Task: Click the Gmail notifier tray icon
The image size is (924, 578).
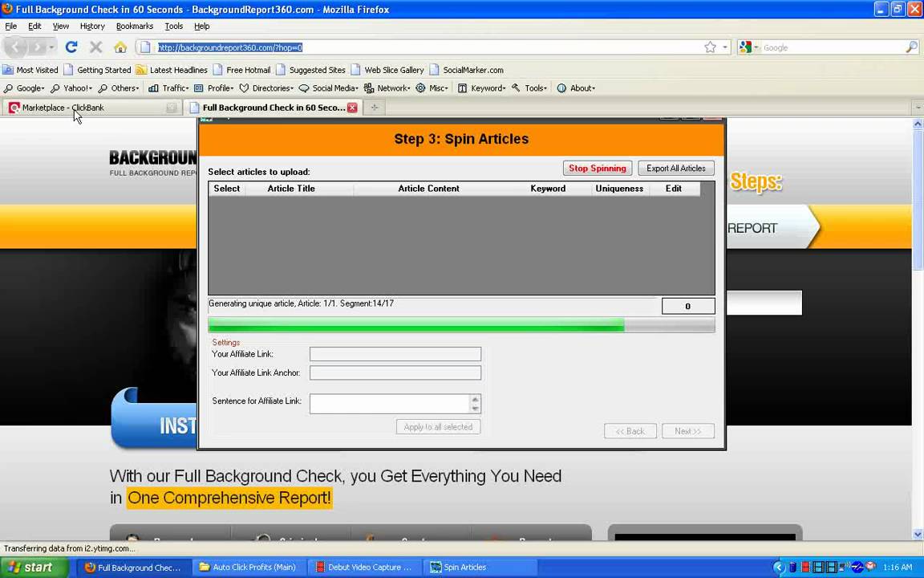Action: tap(871, 568)
